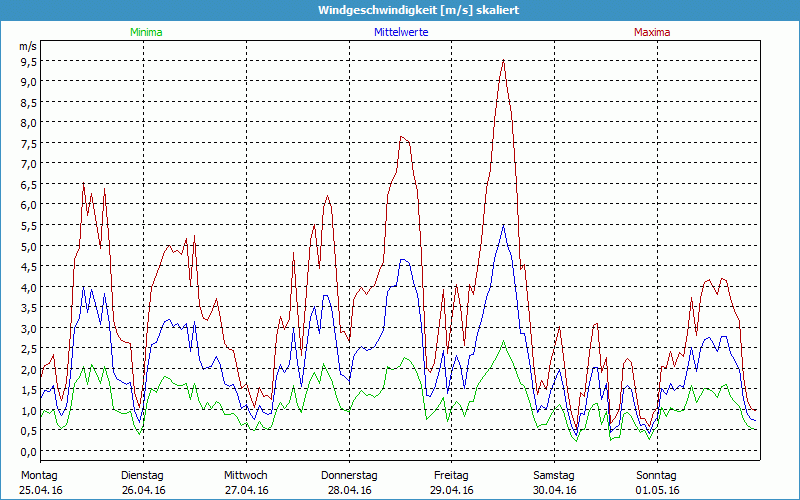The height and width of the screenshot is (500, 800).
Task: Click the 5,0 axis value
Action: 28,246
